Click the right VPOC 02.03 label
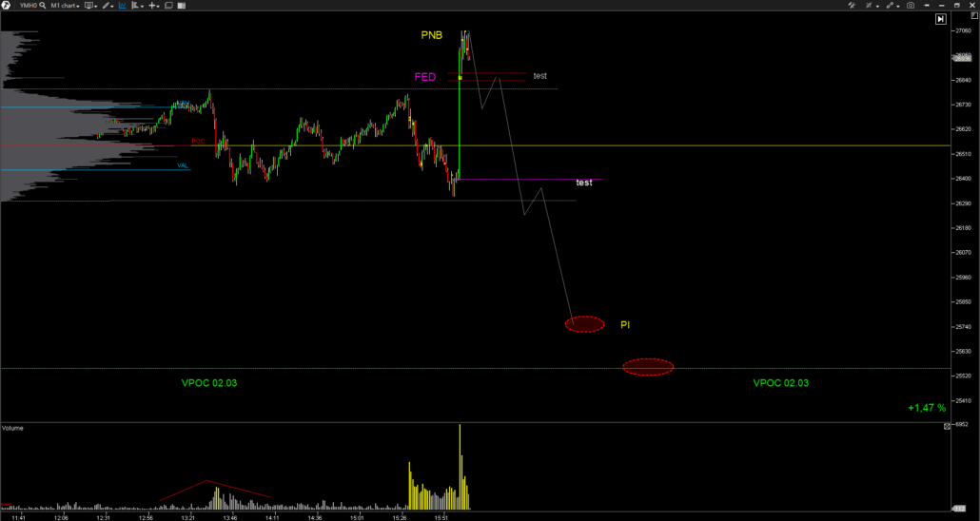 click(x=780, y=383)
